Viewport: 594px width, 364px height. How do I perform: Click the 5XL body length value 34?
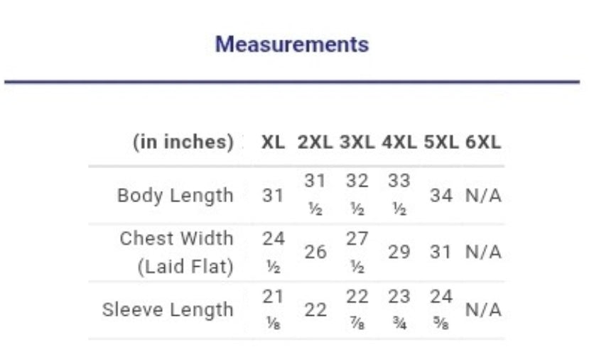441,196
